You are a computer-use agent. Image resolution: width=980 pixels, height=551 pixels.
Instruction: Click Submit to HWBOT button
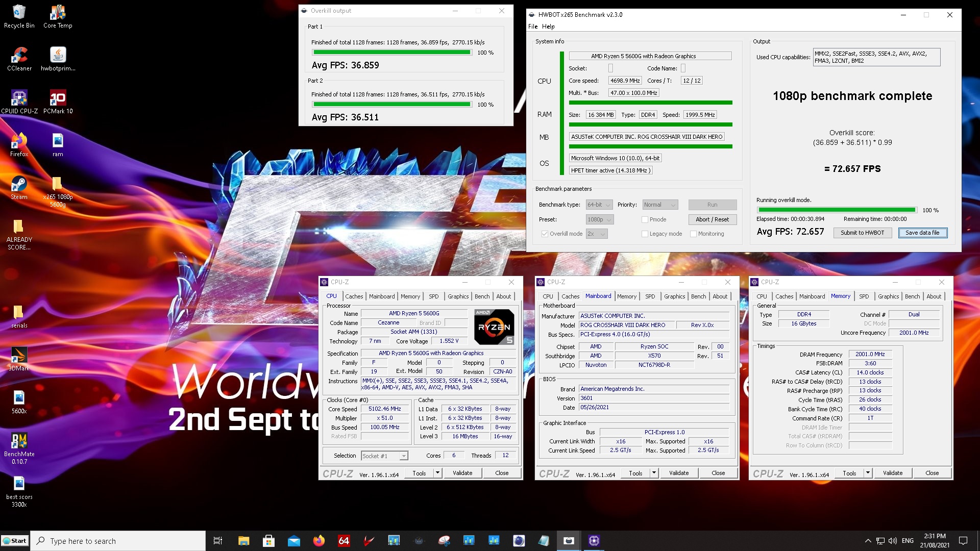point(862,233)
